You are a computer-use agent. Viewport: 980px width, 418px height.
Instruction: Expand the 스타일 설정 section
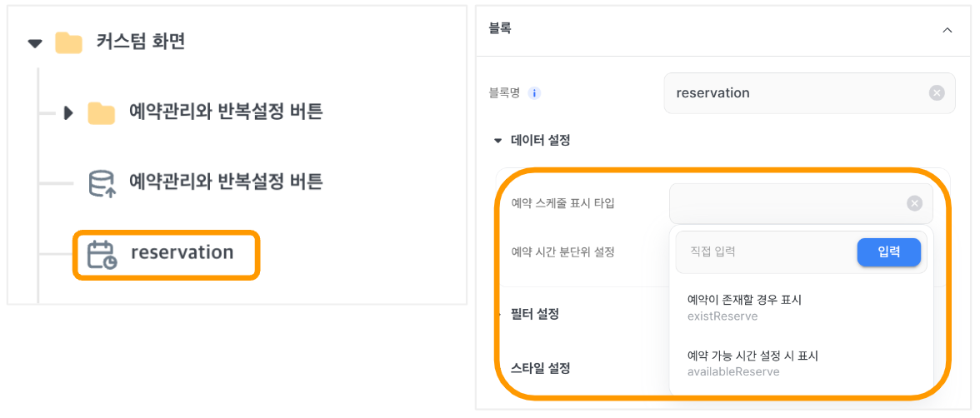point(542,368)
